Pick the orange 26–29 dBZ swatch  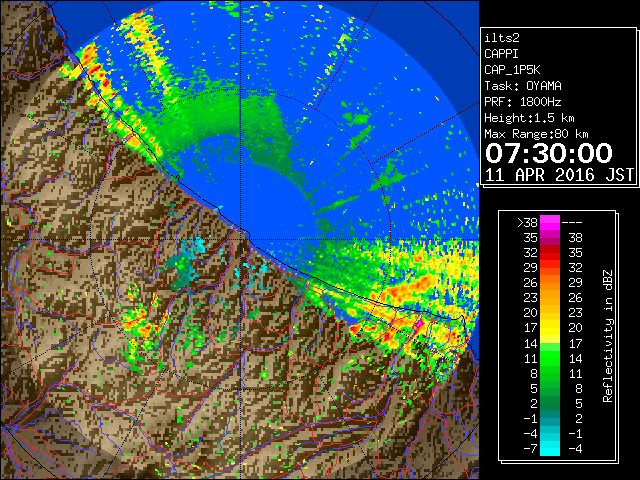(x=550, y=283)
